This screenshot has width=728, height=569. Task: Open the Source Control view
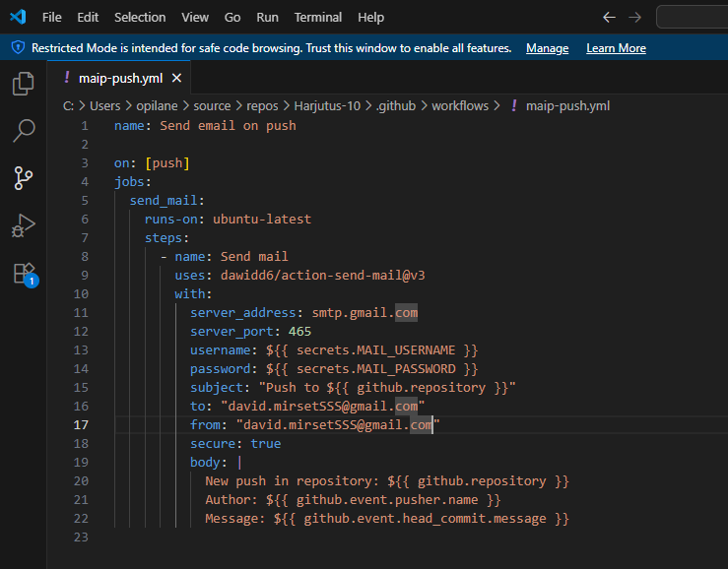[x=24, y=178]
